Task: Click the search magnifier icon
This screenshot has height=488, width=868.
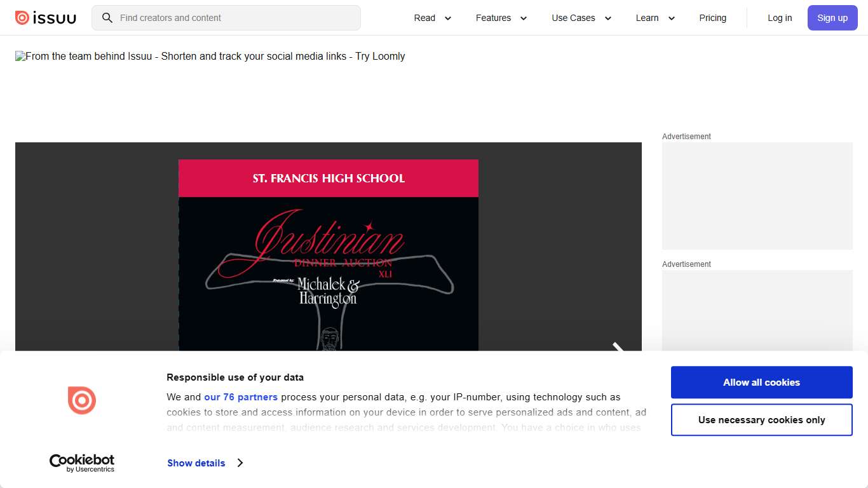Action: (x=107, y=18)
